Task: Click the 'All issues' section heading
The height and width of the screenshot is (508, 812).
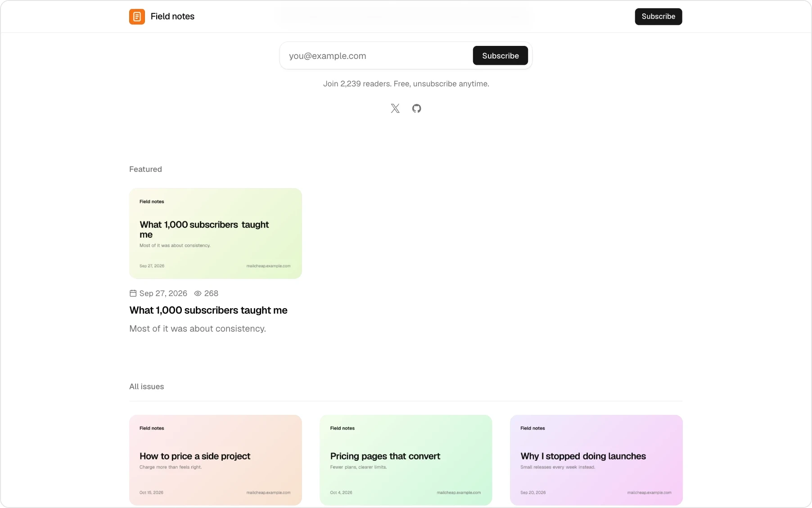Action: (x=147, y=387)
